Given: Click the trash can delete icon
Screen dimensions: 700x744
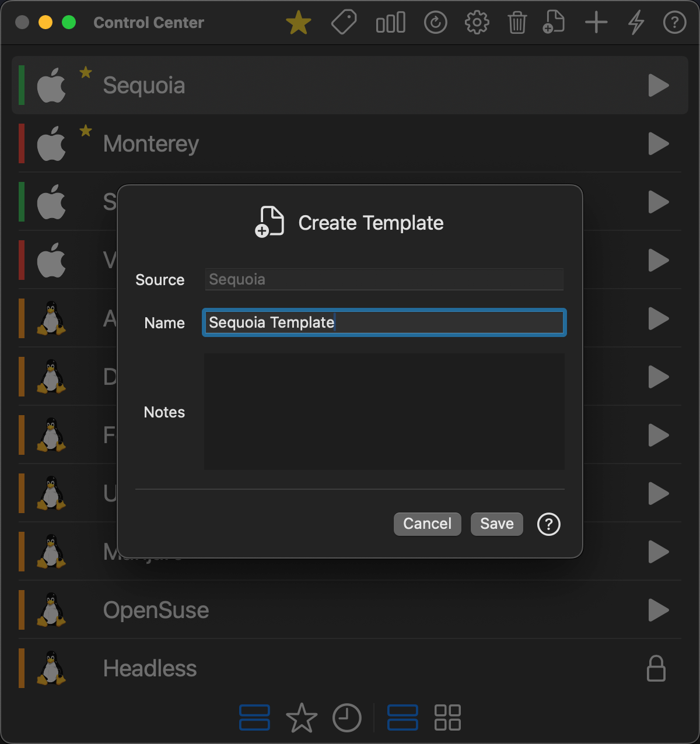Looking at the screenshot, I should click(517, 23).
